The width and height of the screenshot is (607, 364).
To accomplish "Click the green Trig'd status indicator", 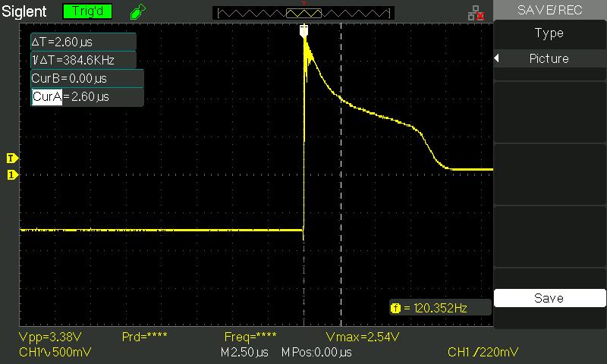I will pos(87,11).
